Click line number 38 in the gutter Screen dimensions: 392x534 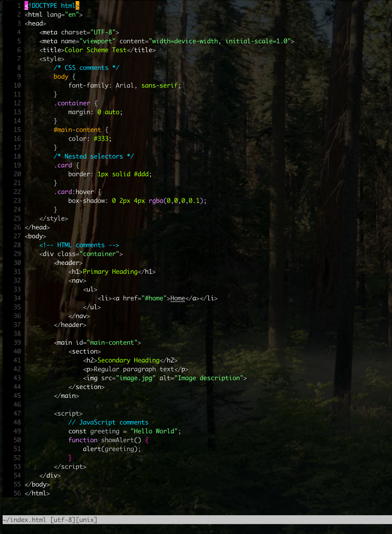coord(17,333)
